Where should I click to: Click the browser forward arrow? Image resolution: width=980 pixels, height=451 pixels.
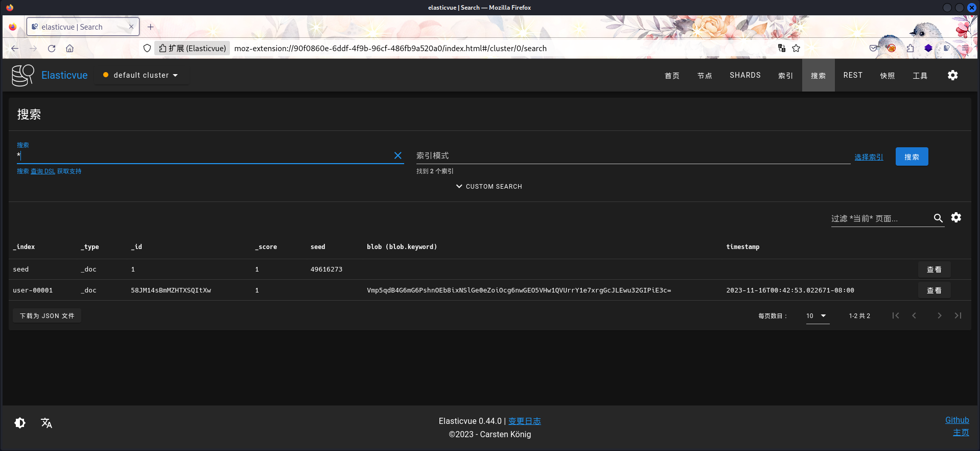point(33,48)
